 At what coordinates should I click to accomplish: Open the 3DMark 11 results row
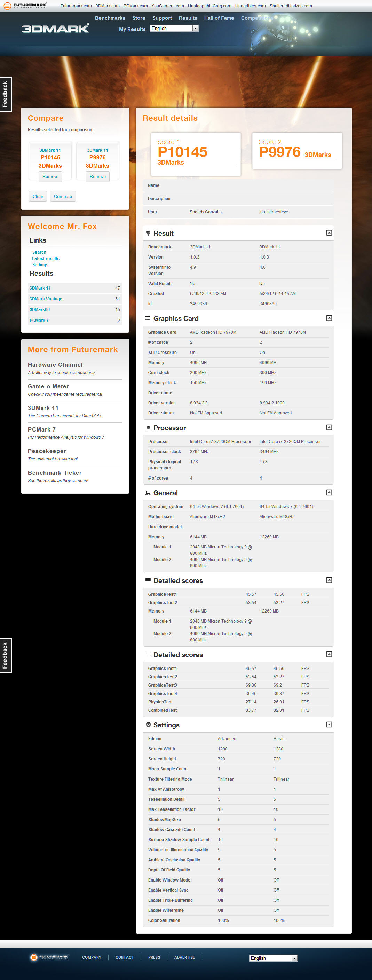(x=75, y=288)
